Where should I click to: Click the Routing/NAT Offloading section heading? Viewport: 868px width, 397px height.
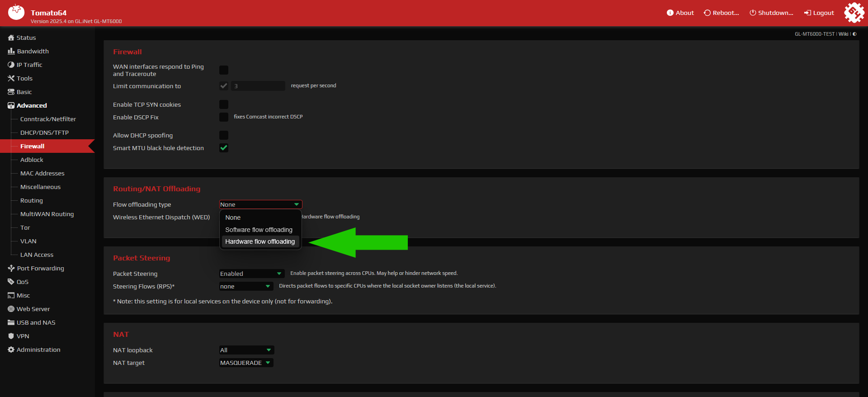point(156,189)
